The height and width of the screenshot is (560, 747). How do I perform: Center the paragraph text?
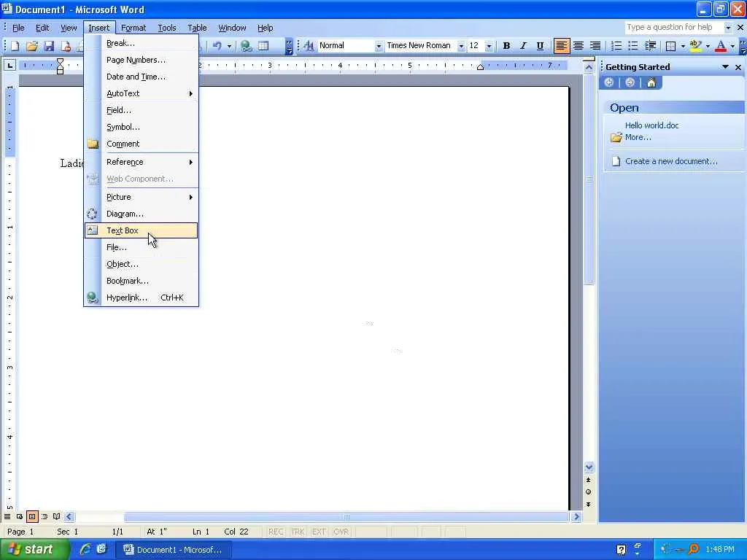(578, 46)
